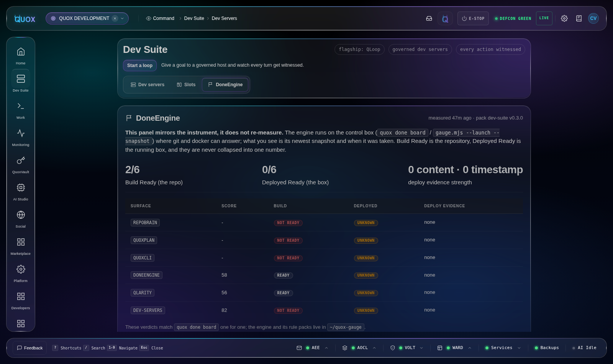
Task: Expand the workspace selector chevron
Action: click(x=122, y=18)
